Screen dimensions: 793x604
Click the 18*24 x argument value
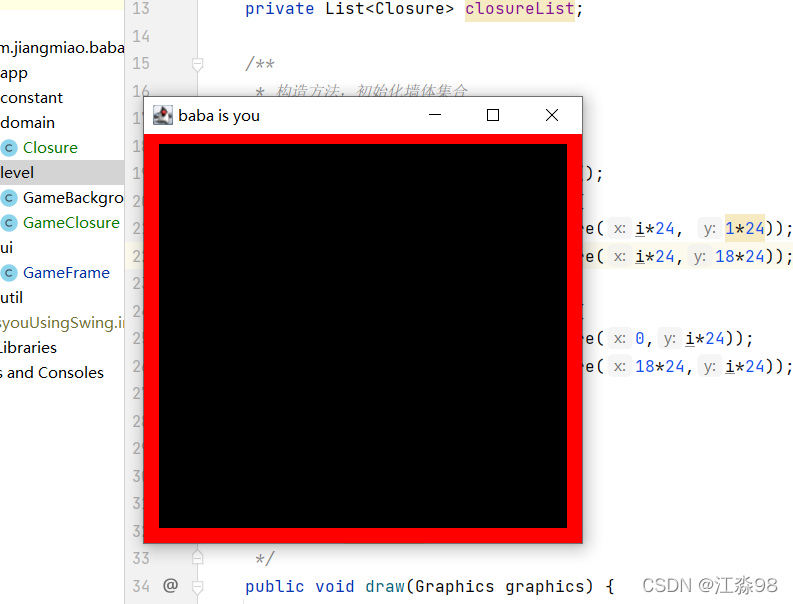pos(659,366)
